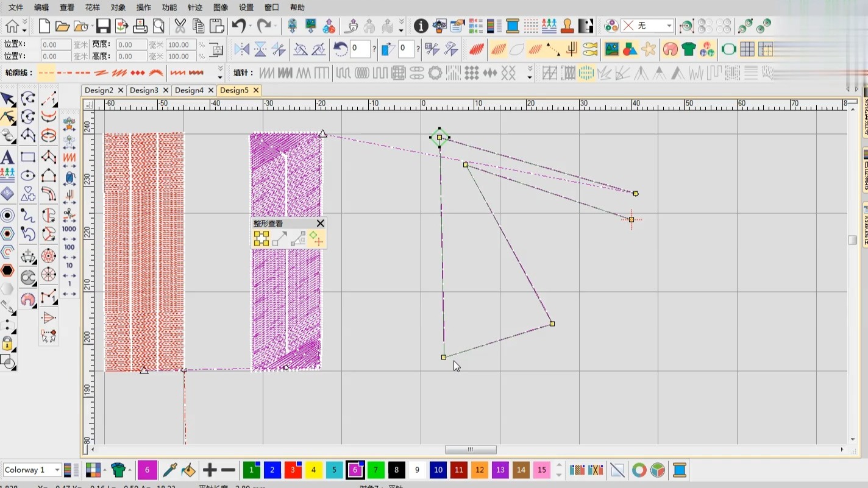Switch to the Design2 tab
The height and width of the screenshot is (488, 868).
(x=99, y=90)
